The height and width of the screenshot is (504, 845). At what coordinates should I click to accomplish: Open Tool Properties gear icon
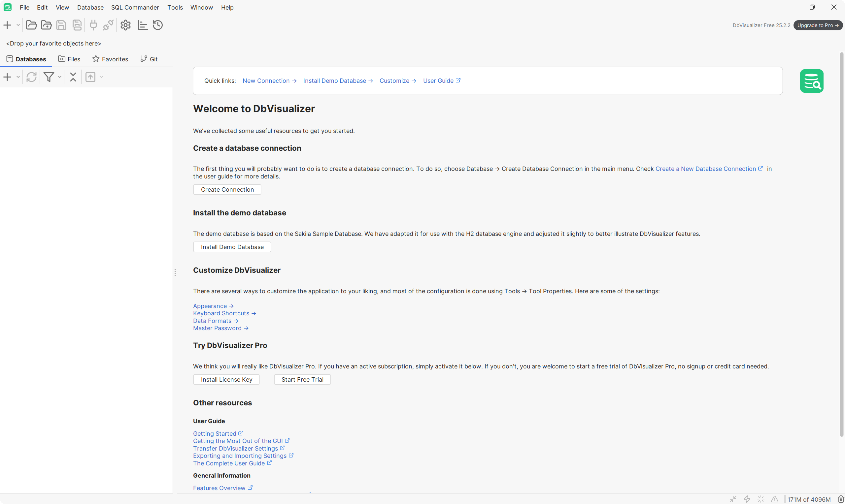click(125, 25)
